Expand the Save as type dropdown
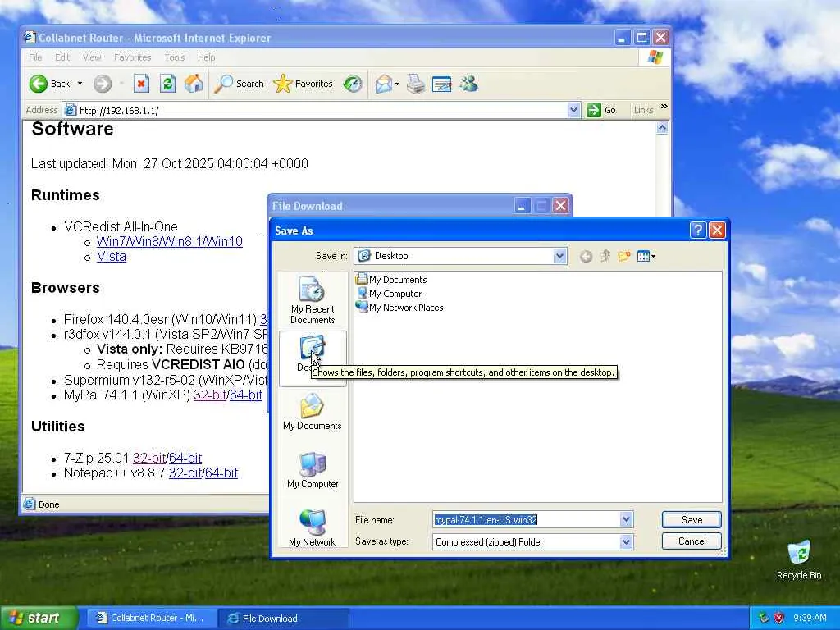Viewport: 840px width, 630px height. click(626, 542)
